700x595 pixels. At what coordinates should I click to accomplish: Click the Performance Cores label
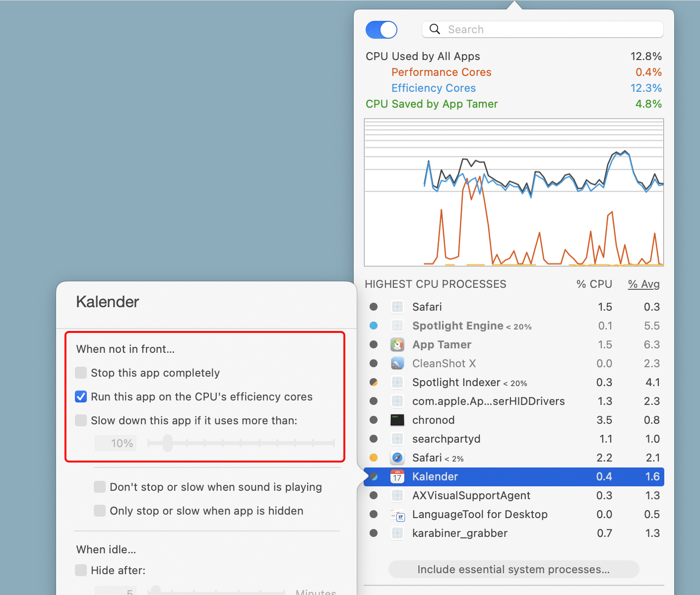(441, 72)
